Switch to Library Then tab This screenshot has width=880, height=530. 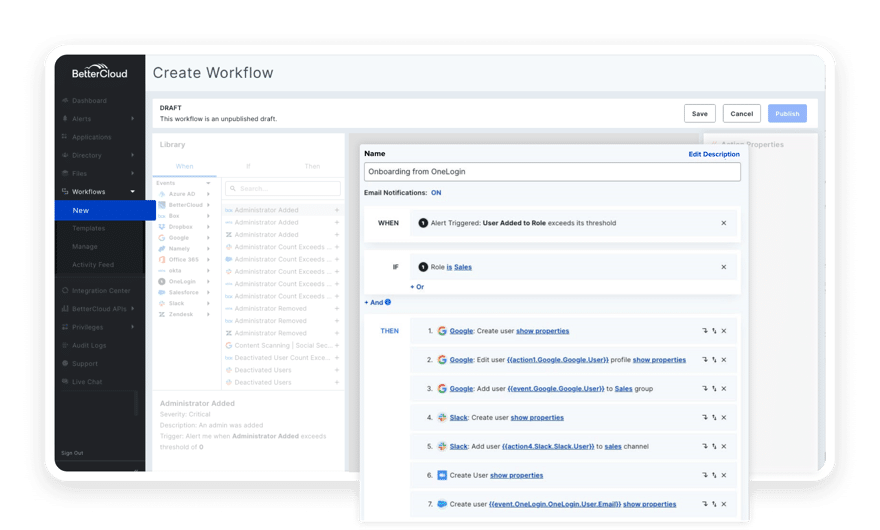(x=312, y=167)
